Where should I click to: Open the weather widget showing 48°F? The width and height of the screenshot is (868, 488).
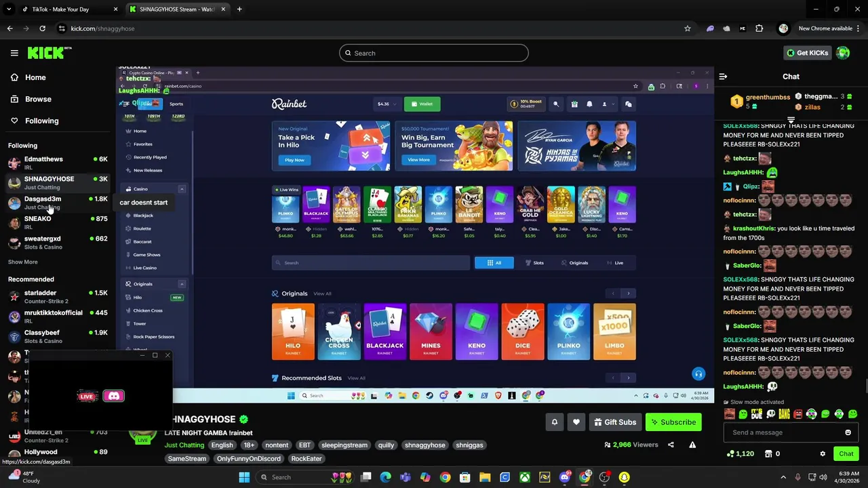[x=23, y=477]
